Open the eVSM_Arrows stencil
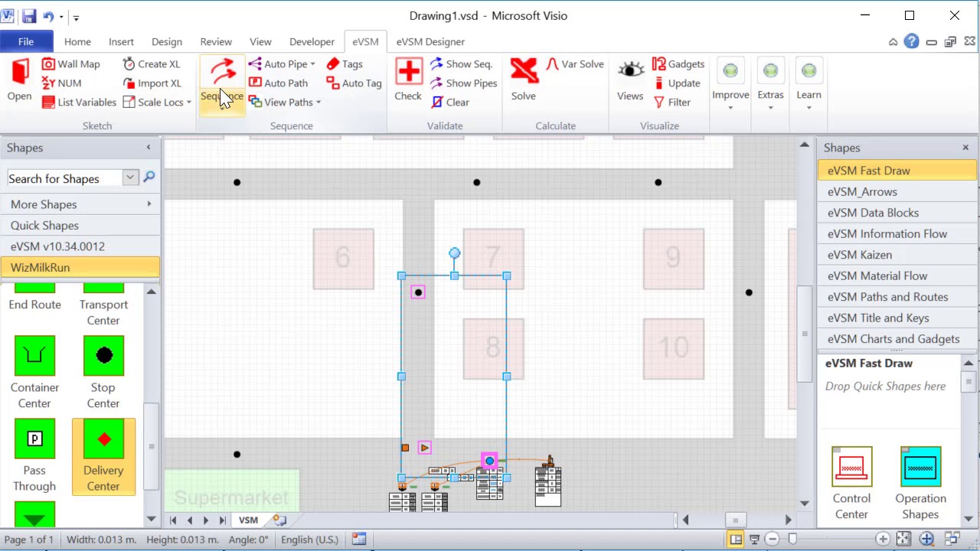The width and height of the screenshot is (980, 551). click(897, 191)
